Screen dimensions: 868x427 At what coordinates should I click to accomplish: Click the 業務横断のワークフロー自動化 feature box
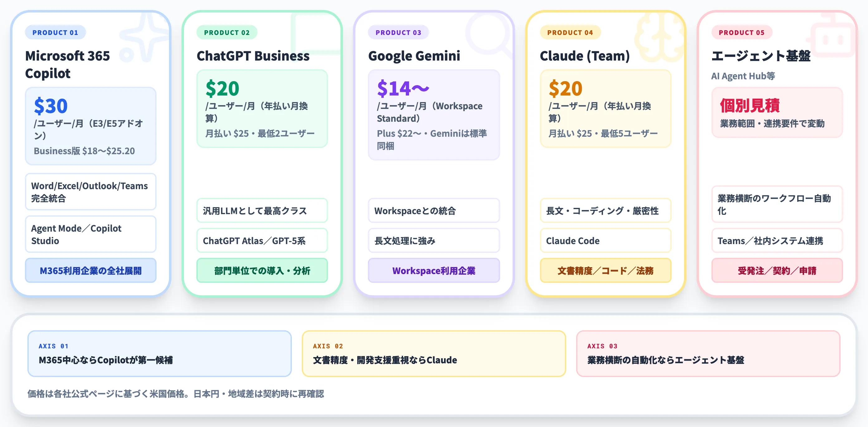(777, 204)
